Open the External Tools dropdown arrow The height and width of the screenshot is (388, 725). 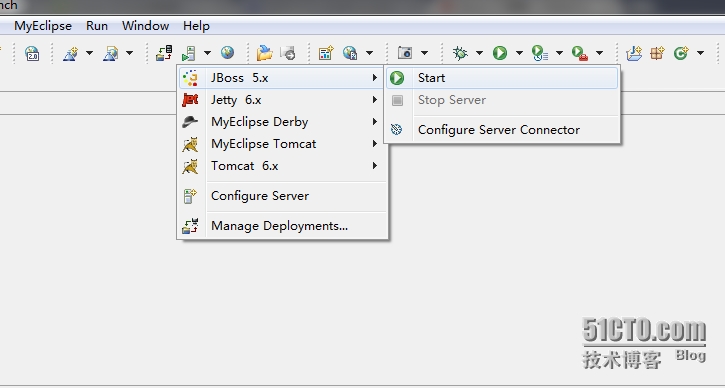[x=599, y=53]
